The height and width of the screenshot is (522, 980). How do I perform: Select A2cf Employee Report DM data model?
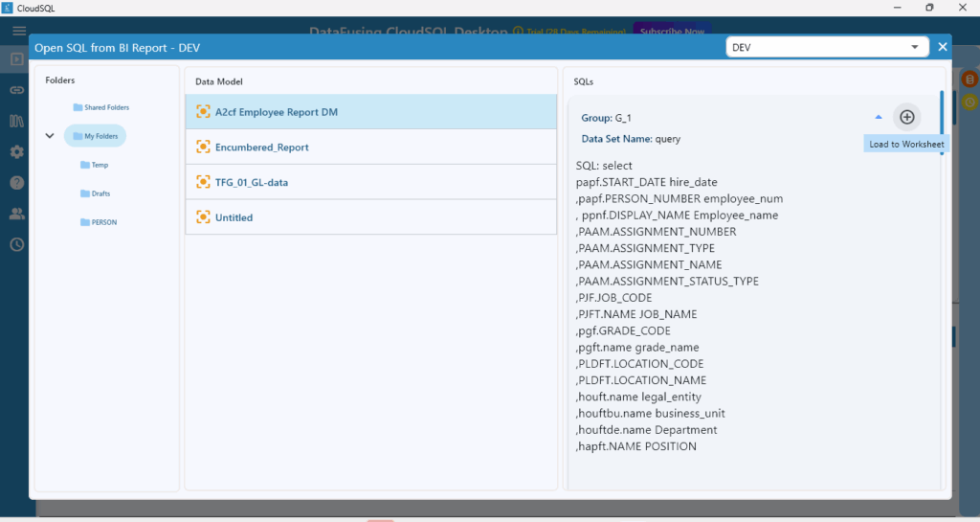point(370,112)
